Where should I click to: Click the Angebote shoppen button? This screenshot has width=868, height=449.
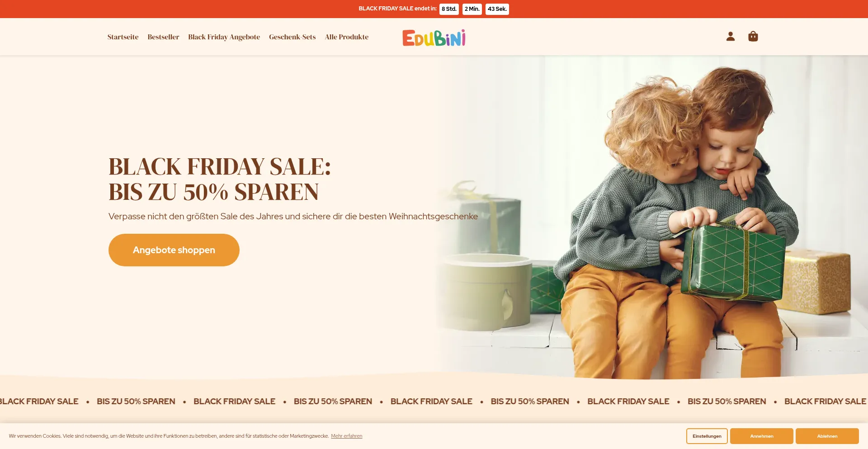[174, 250]
